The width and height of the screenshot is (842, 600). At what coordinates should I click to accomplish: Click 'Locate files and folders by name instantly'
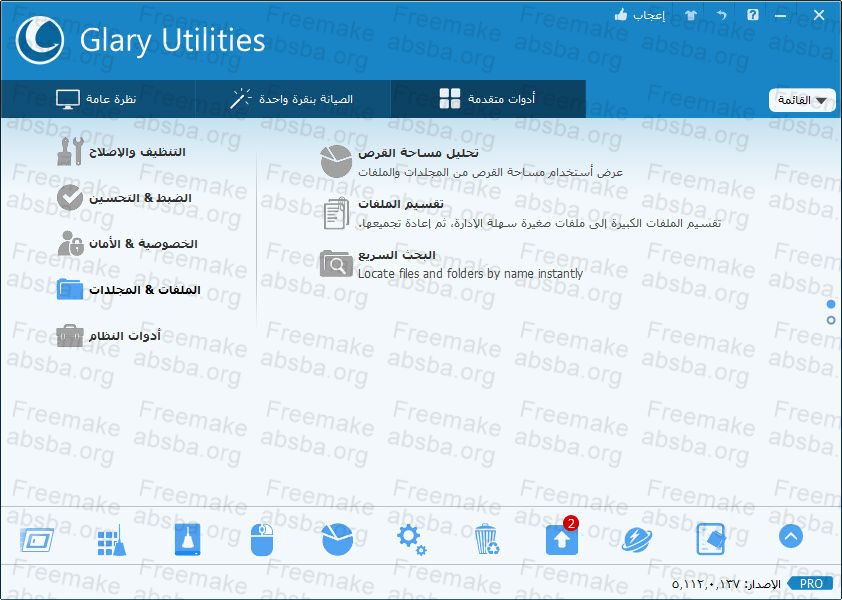click(x=470, y=274)
